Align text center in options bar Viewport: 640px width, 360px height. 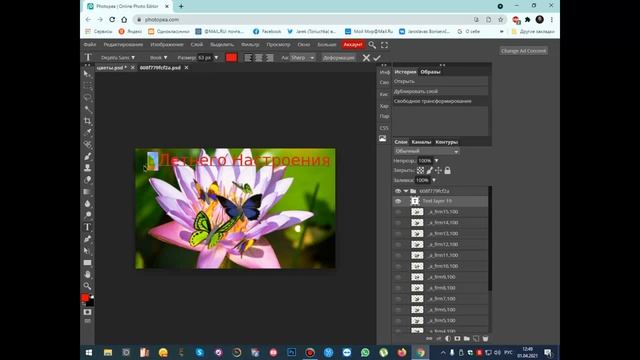(259, 58)
